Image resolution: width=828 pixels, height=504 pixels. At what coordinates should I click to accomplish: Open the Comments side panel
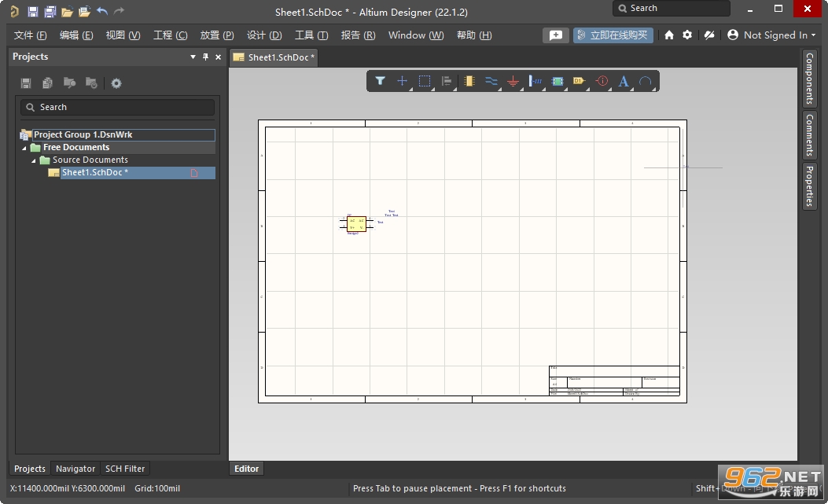[x=809, y=134]
